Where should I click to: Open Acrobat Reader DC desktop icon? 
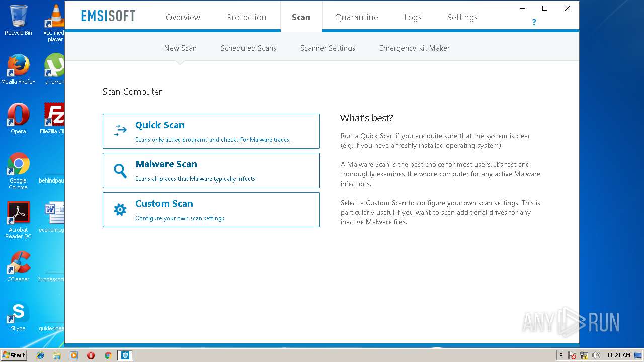pos(18,220)
